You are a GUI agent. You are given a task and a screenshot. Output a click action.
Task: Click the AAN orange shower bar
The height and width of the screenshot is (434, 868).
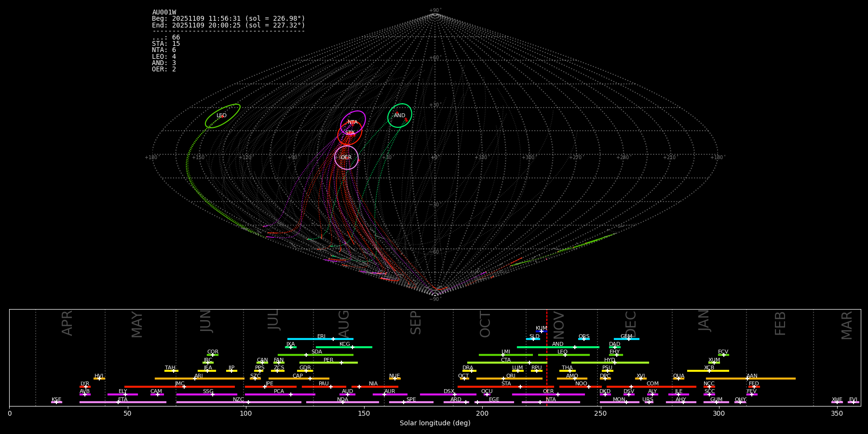(751, 379)
